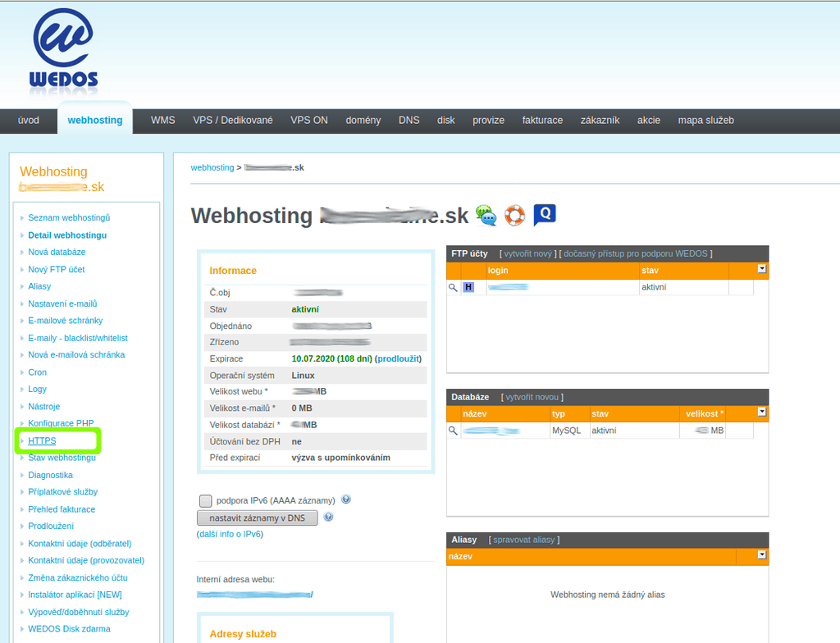Open the chat bubbles support icon
Screen dimensions: 840x643
(x=486, y=216)
